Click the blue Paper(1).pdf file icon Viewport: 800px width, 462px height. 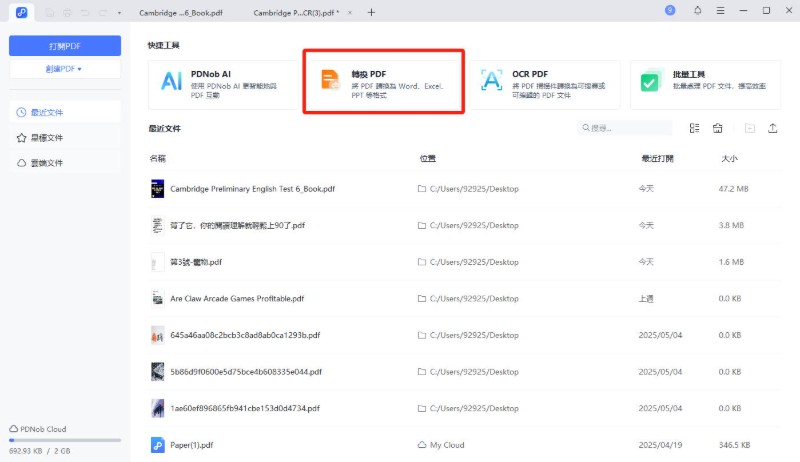(158, 445)
